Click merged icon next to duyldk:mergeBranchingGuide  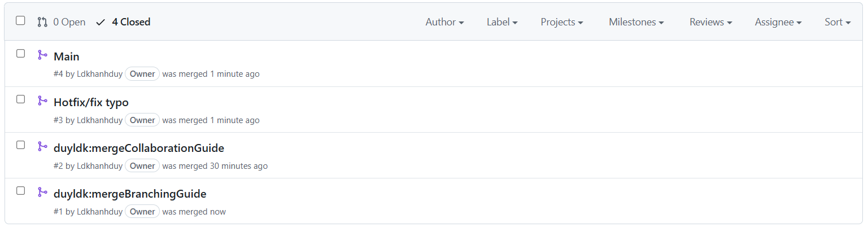click(x=42, y=192)
